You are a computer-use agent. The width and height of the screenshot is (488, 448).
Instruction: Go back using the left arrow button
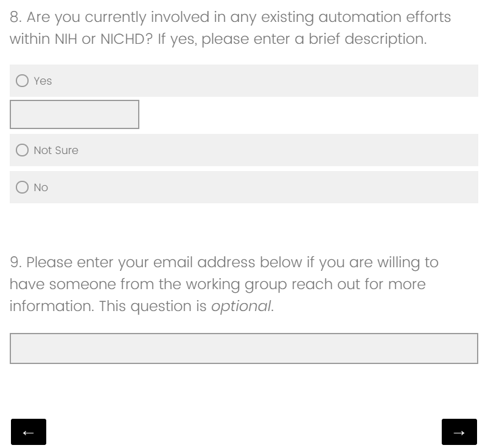[x=29, y=432]
